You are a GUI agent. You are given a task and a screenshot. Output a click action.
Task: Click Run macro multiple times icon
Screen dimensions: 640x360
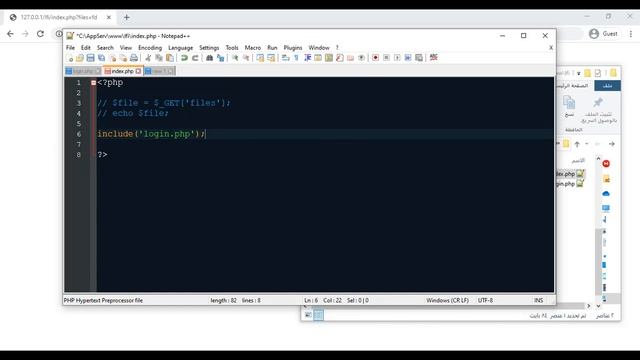[x=408, y=58]
